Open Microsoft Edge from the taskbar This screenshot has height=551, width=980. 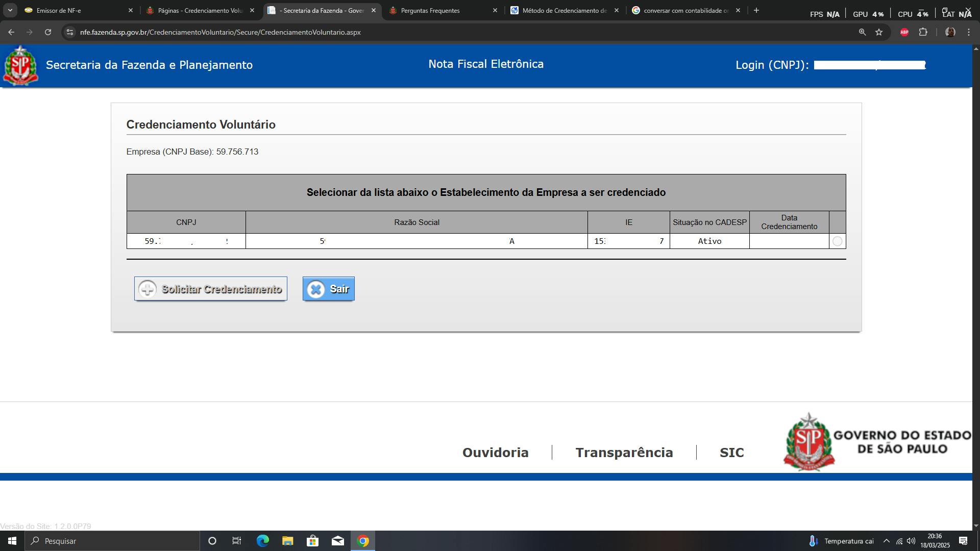(262, 541)
